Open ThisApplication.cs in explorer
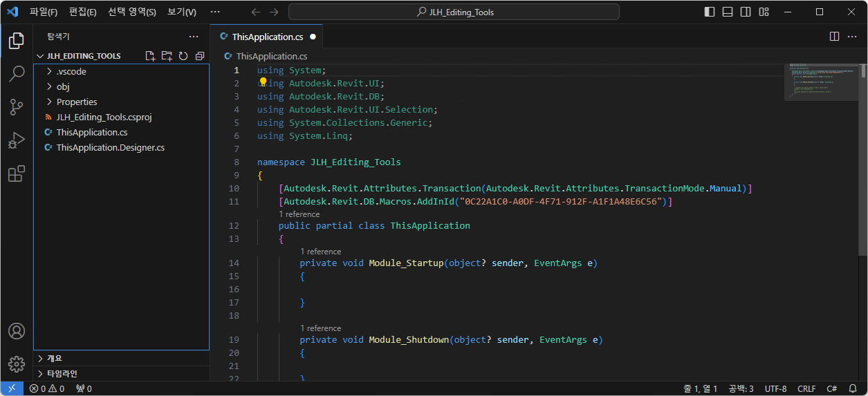 point(121,132)
